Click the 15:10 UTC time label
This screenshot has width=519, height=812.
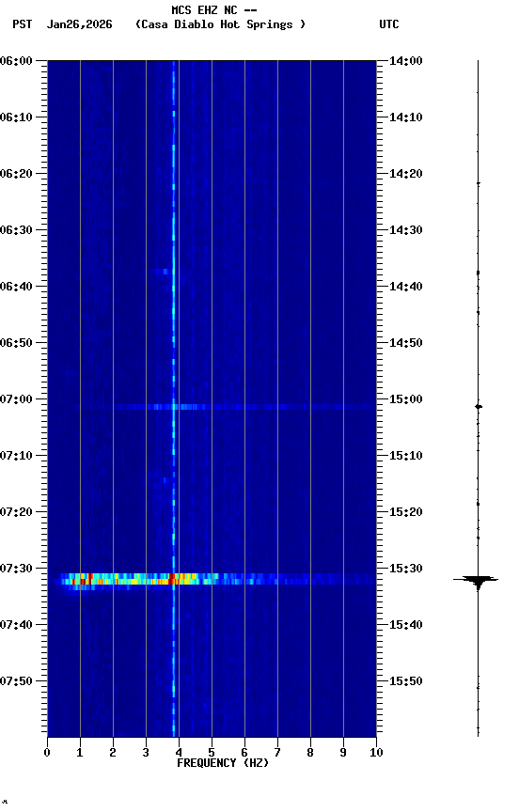coord(406,456)
